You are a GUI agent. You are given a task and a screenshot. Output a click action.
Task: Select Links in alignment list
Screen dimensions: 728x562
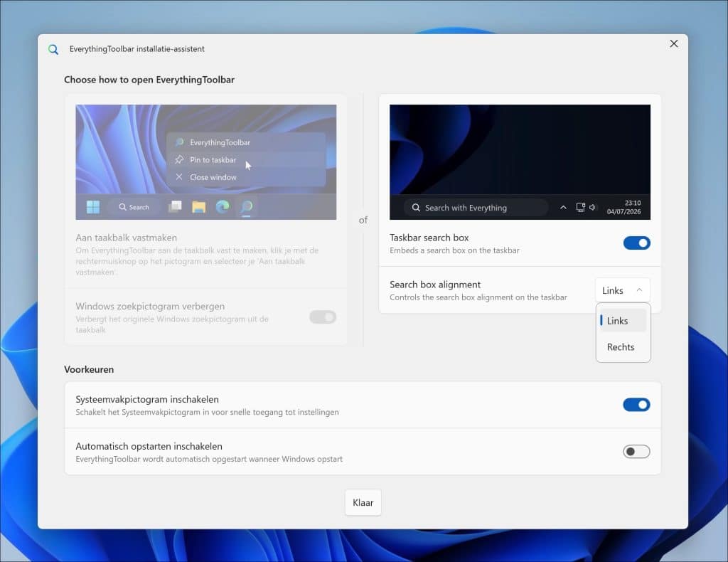tap(623, 320)
